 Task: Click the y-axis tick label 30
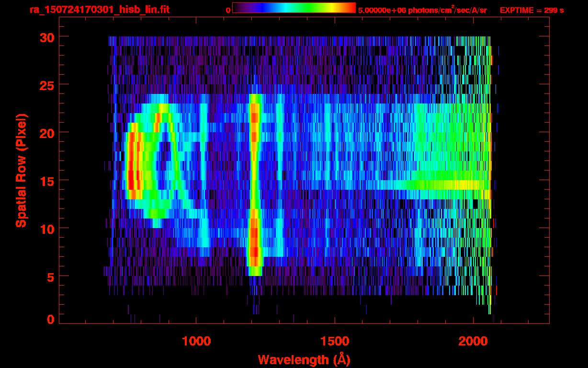[47, 37]
